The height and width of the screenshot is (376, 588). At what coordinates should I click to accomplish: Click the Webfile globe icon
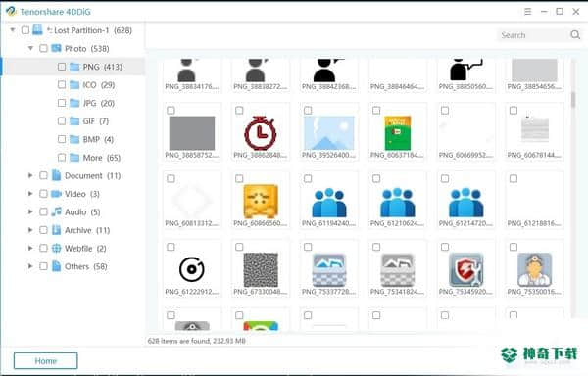[x=56, y=248]
